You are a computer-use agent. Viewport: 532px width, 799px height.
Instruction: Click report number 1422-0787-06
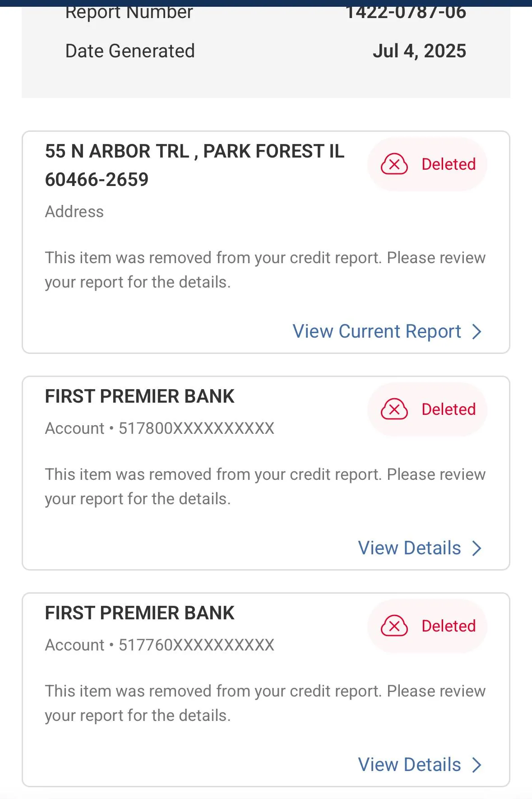click(406, 12)
